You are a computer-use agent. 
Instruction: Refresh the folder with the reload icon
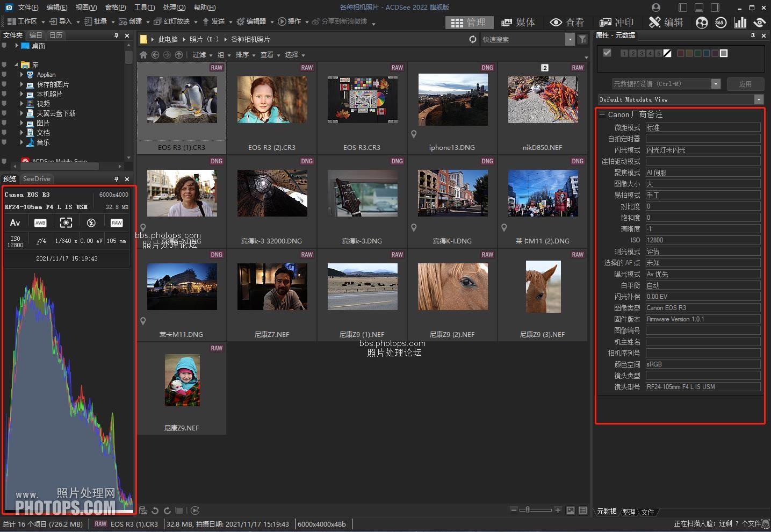pos(473,39)
